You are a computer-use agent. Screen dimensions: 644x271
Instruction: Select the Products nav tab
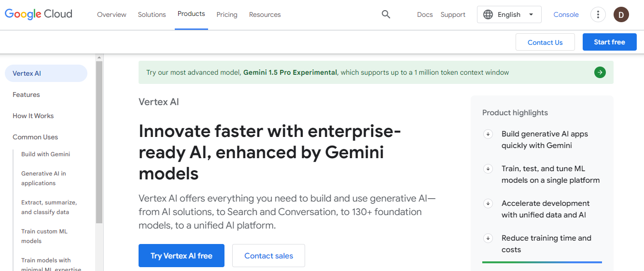click(191, 14)
